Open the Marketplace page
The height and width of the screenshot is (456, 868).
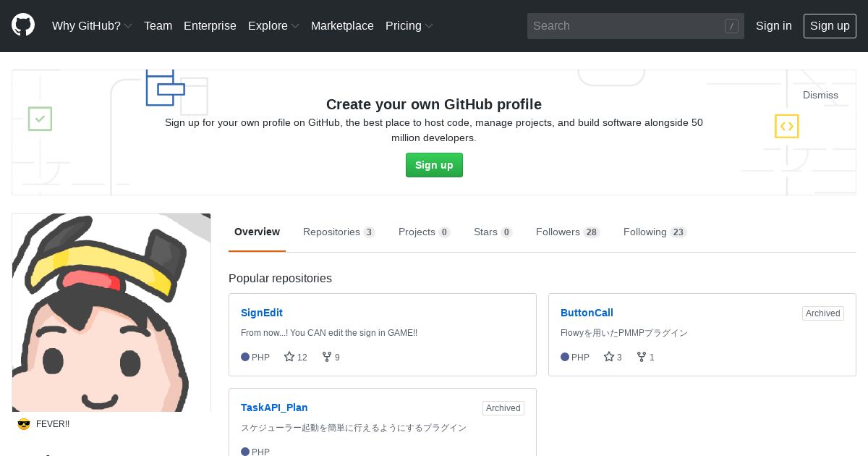[x=342, y=25]
